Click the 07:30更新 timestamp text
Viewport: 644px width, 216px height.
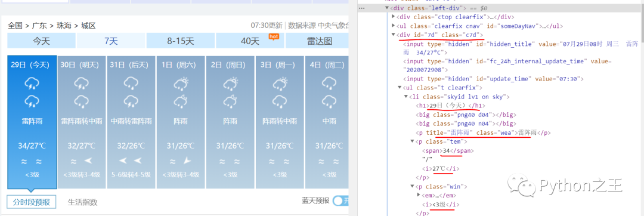[267, 26]
